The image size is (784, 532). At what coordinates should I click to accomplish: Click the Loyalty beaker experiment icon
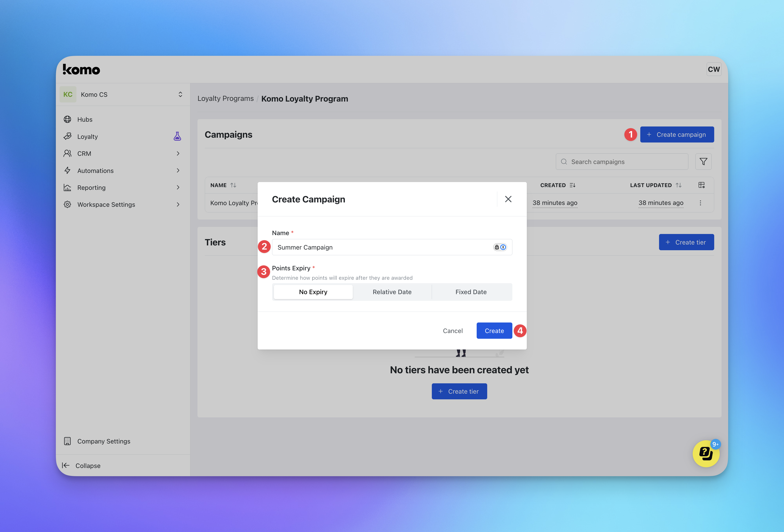point(177,136)
